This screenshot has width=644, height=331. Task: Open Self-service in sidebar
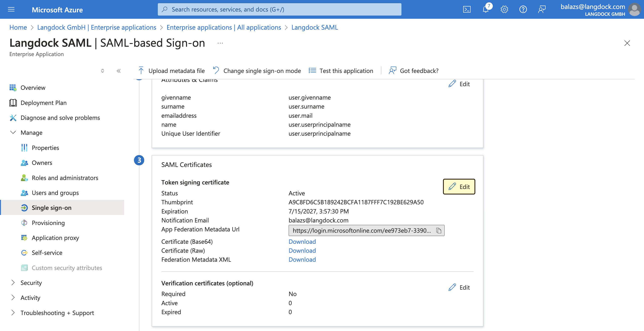[47, 253]
